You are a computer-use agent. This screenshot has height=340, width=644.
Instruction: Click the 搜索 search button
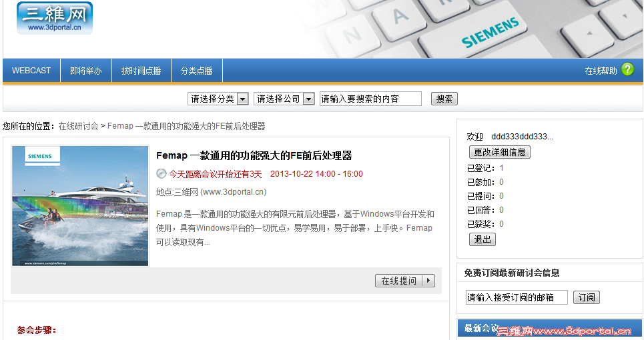(x=444, y=99)
